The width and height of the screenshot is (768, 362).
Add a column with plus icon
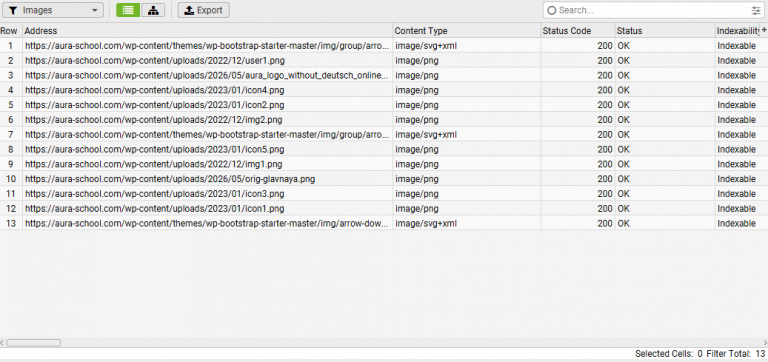[764, 30]
